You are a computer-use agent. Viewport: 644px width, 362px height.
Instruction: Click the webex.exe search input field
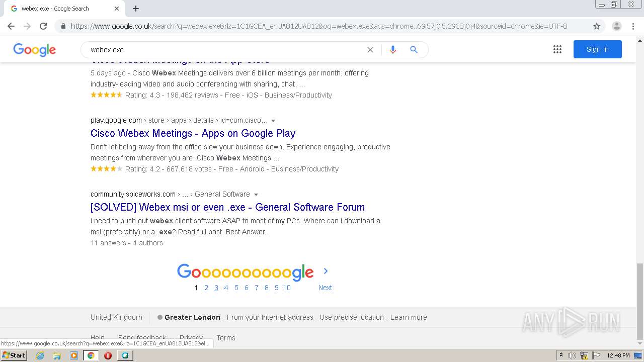226,50
